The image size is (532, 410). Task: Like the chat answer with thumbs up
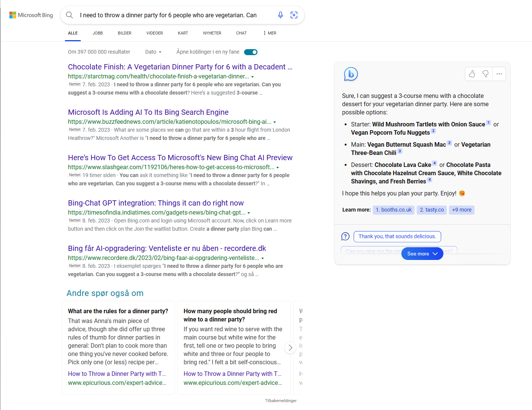point(472,74)
